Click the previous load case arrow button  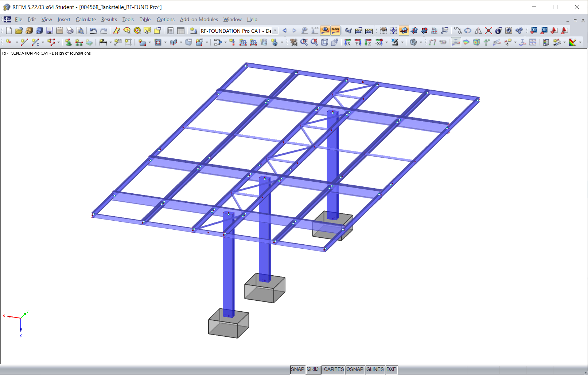click(x=285, y=31)
